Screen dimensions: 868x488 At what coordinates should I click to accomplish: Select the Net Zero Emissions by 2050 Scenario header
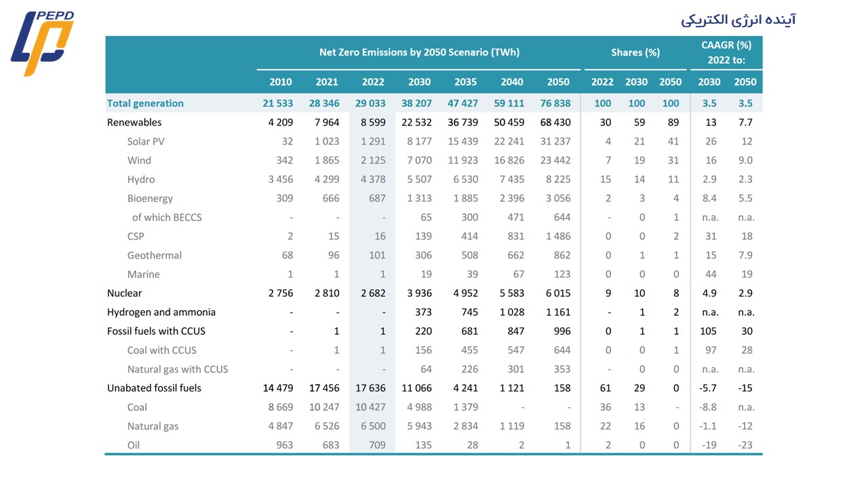tap(419, 52)
